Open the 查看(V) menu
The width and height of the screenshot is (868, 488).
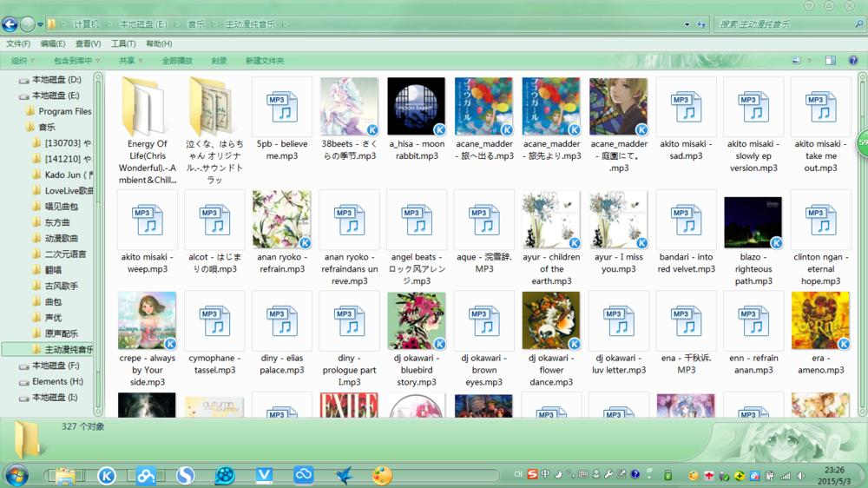point(88,43)
